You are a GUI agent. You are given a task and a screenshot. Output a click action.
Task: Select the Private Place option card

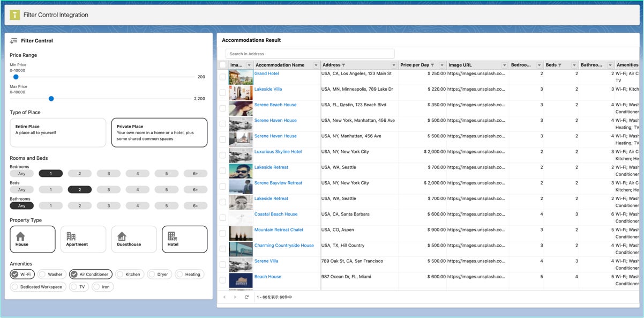point(159,132)
